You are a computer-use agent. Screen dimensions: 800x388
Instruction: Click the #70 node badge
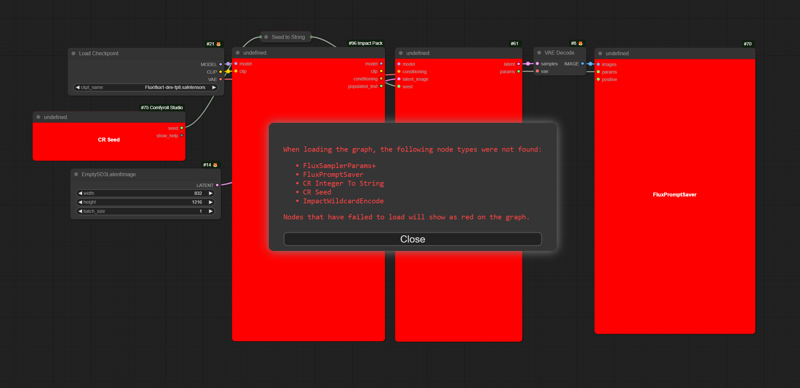(x=748, y=44)
